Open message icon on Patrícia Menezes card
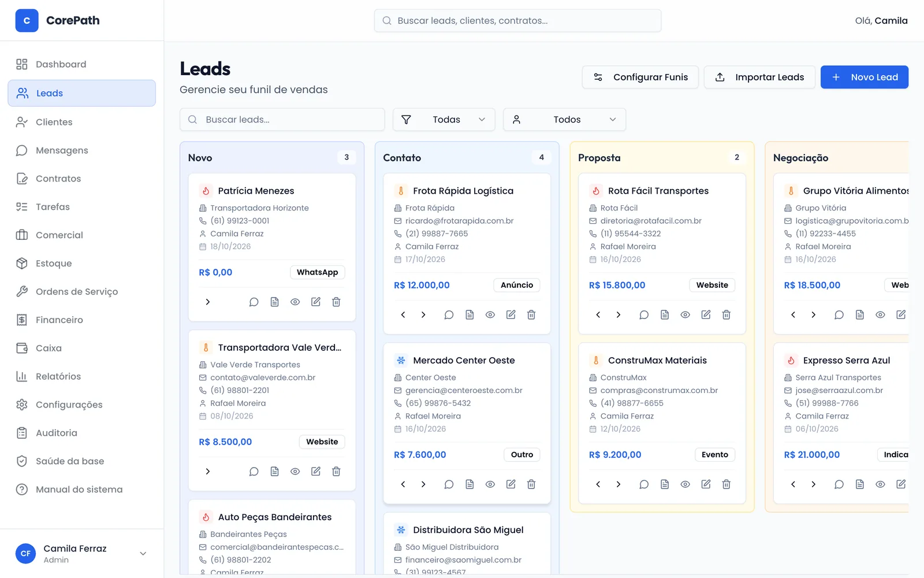 [254, 302]
